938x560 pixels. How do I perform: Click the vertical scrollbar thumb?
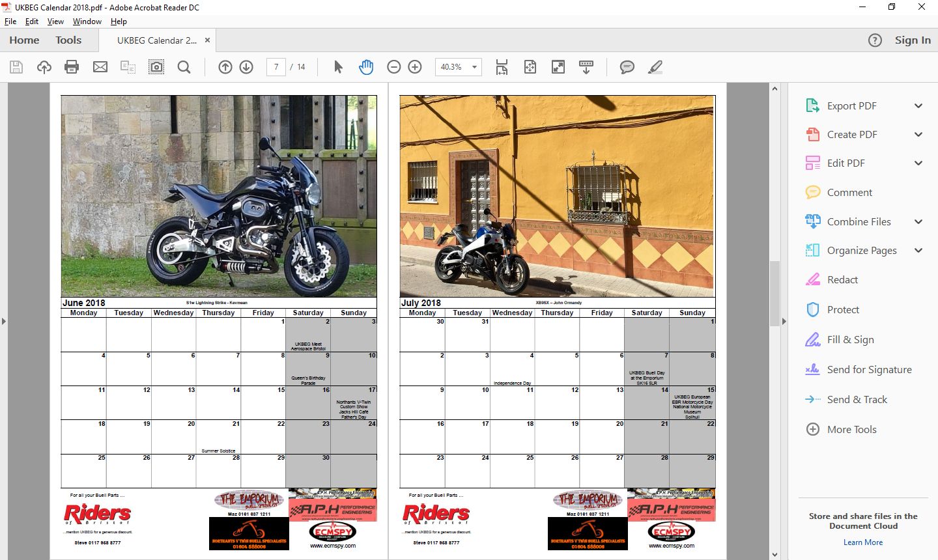775,293
